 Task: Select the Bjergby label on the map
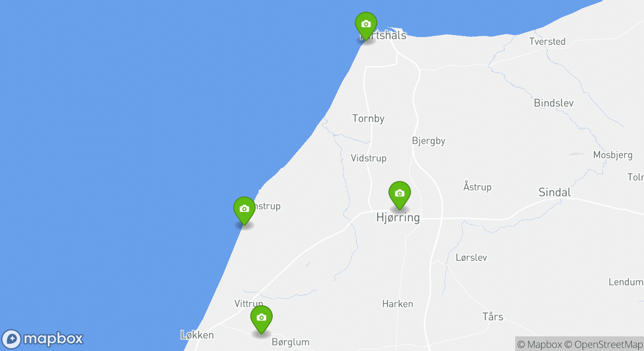click(429, 141)
